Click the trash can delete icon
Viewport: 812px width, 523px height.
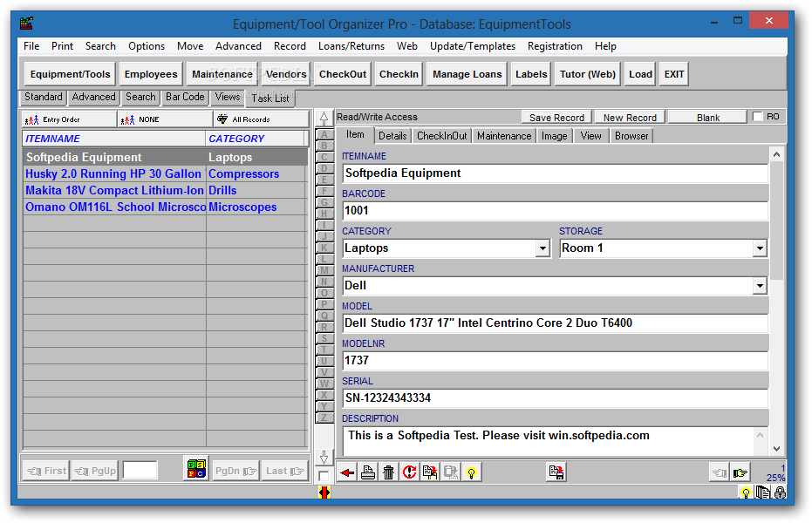388,472
